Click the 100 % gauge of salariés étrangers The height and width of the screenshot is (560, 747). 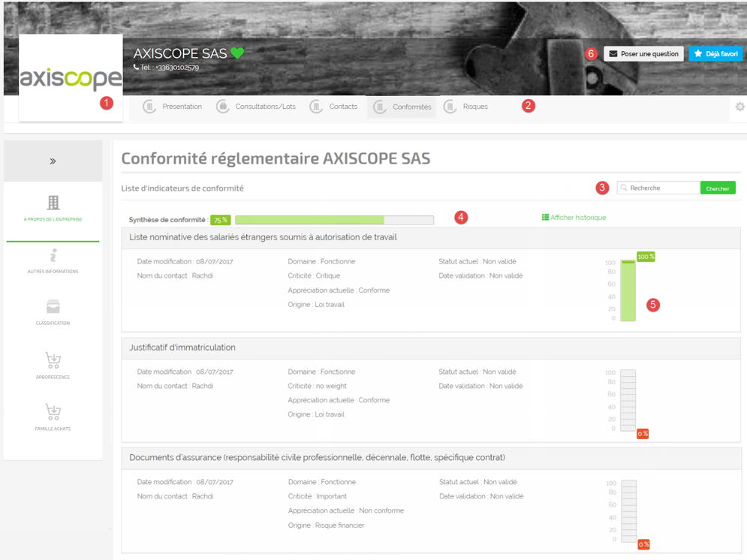coord(628,290)
